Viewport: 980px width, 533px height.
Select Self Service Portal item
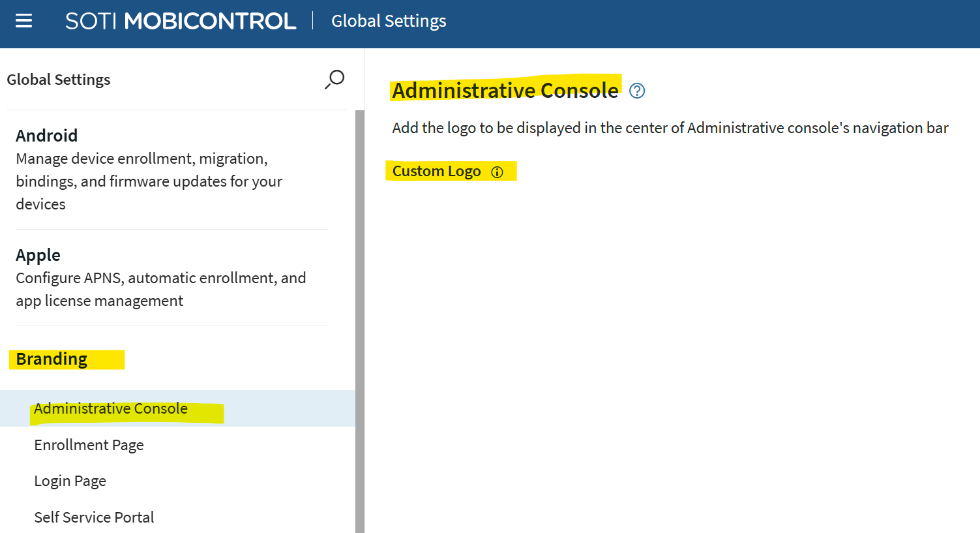[94, 517]
